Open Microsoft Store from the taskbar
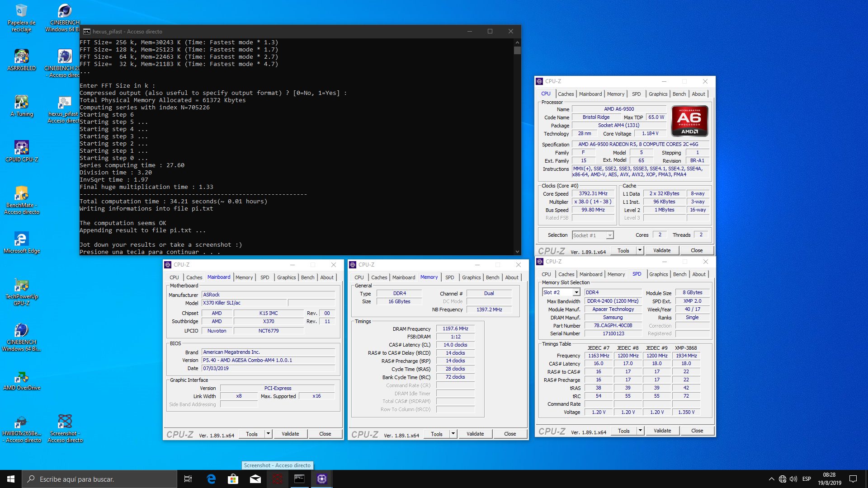 pos(233,479)
